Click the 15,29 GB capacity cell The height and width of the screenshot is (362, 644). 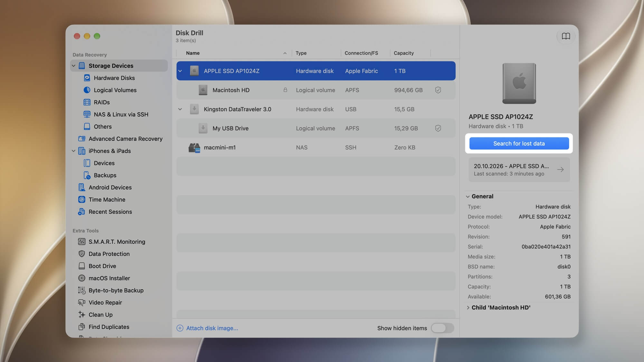pyautogui.click(x=406, y=128)
